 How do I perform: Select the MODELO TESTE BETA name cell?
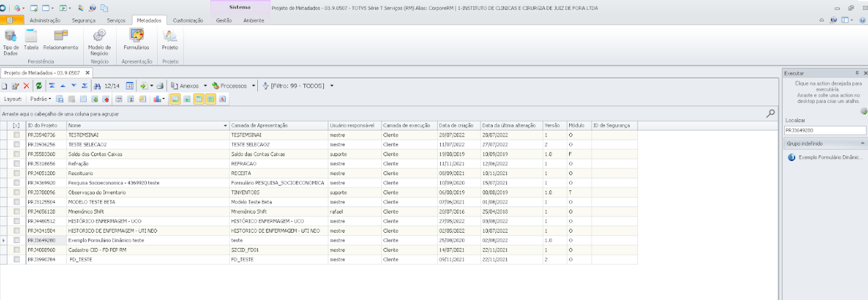[148, 202]
